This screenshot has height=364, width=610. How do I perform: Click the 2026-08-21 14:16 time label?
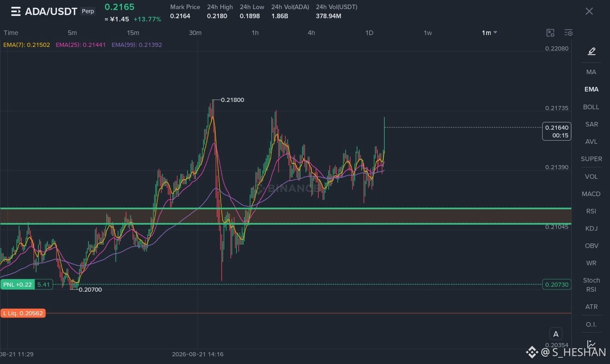click(198, 354)
